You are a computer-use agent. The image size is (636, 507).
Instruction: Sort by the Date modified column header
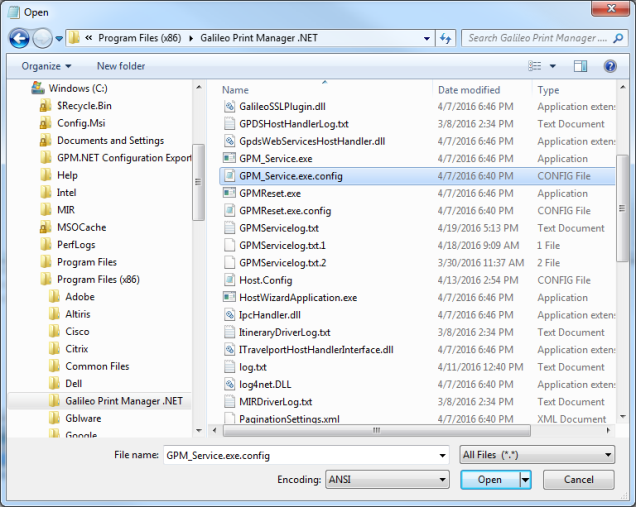469,90
